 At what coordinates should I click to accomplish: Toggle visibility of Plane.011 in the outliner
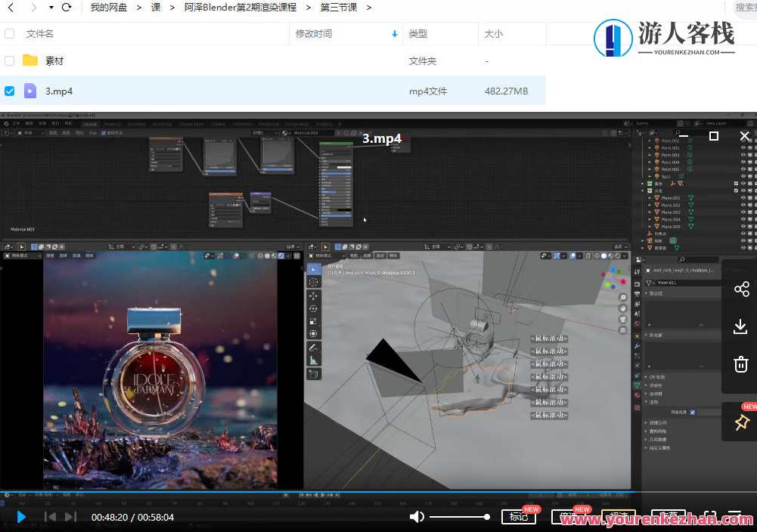(x=743, y=198)
